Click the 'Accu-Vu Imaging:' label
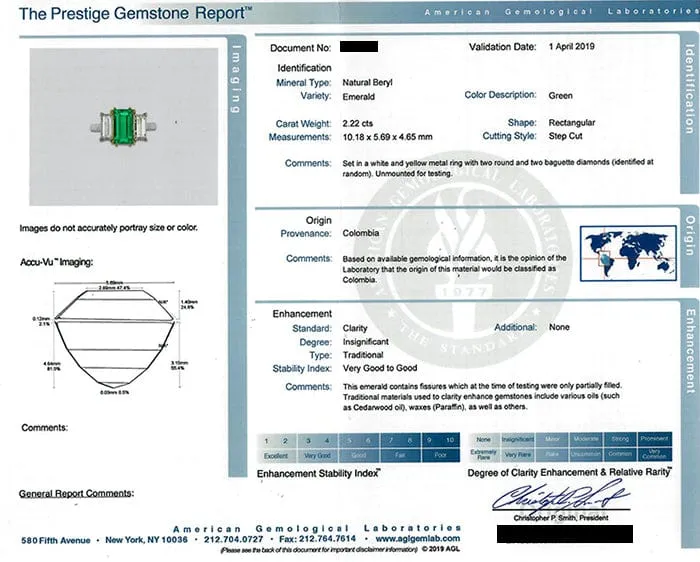Image resolution: width=700 pixels, height=562 pixels. (x=57, y=262)
